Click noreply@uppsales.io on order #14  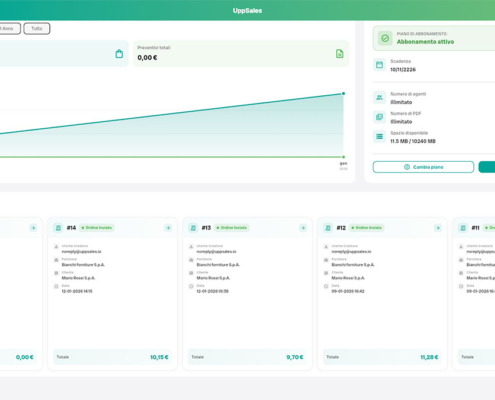click(x=81, y=252)
